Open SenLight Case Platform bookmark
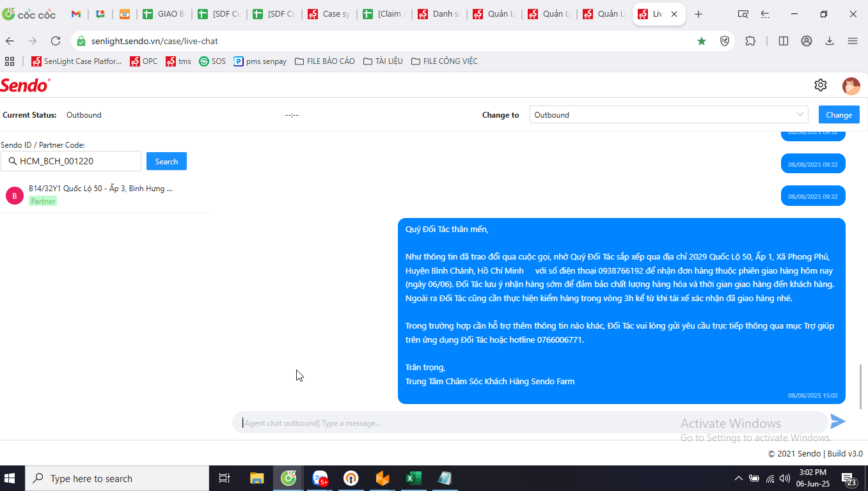 click(x=76, y=61)
